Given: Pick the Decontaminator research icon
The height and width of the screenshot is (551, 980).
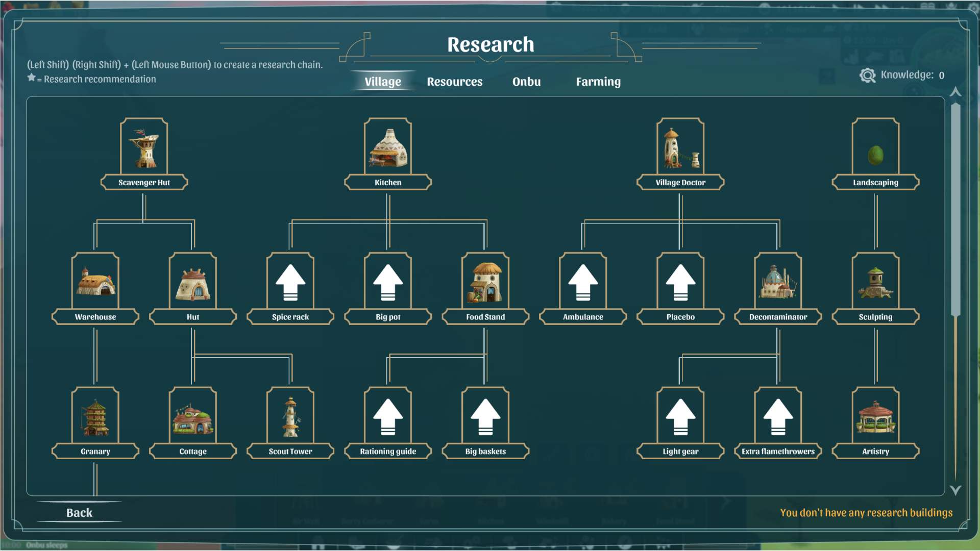Looking at the screenshot, I should click(778, 282).
